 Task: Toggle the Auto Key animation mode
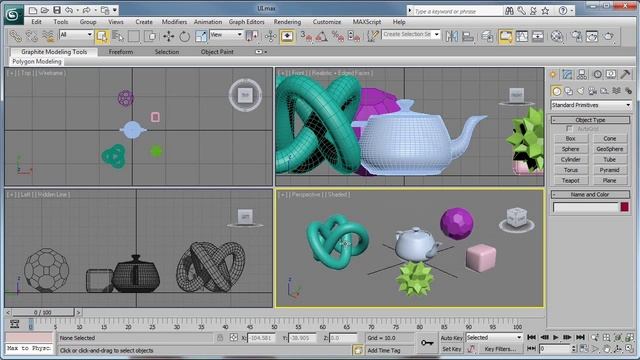pyautogui.click(x=451, y=338)
